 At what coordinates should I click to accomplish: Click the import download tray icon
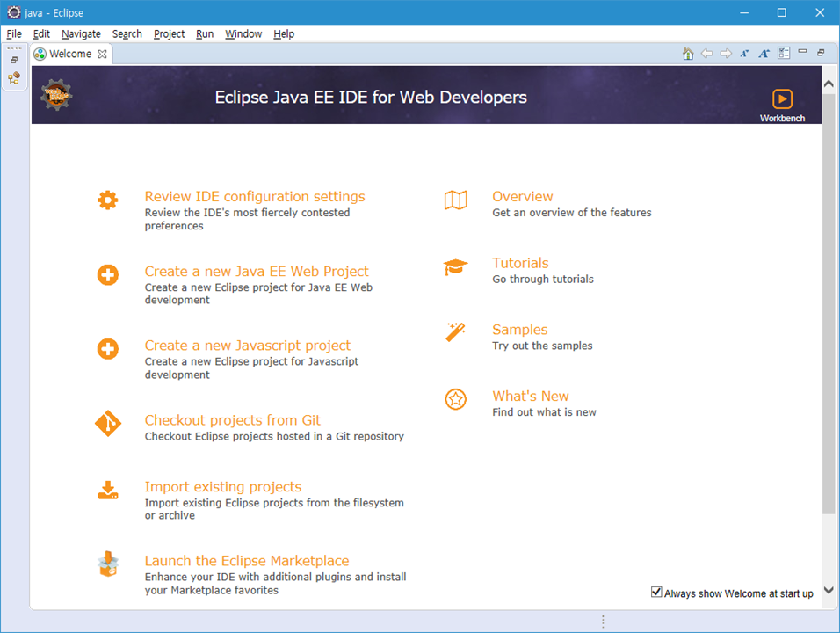click(x=108, y=490)
